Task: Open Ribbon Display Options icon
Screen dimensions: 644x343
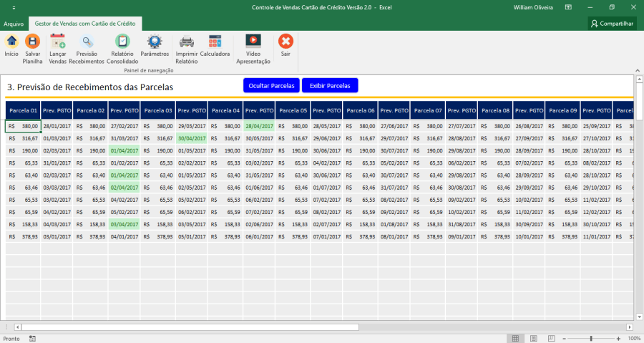Action: [x=568, y=7]
